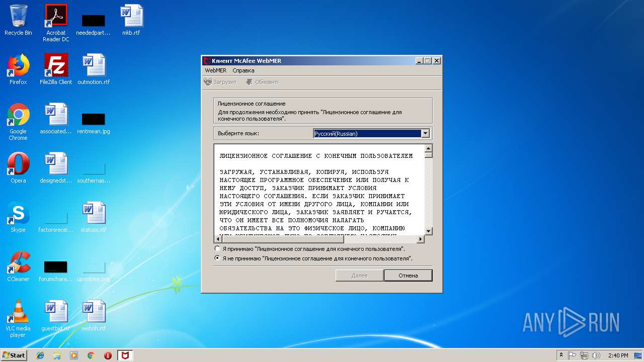Select the rentmean.jpg image file
644x362 pixels.
click(x=94, y=124)
